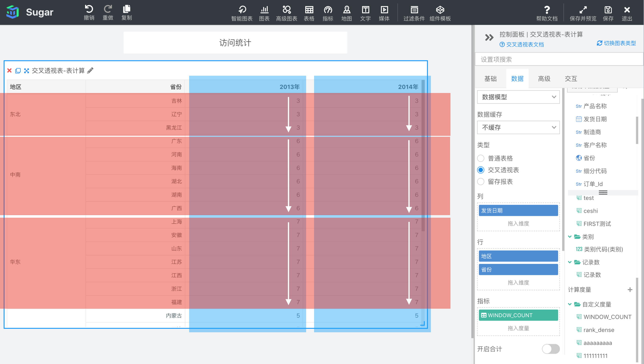Click the WINDOW_COUNT indicator chip
The image size is (644, 364).
click(518, 315)
